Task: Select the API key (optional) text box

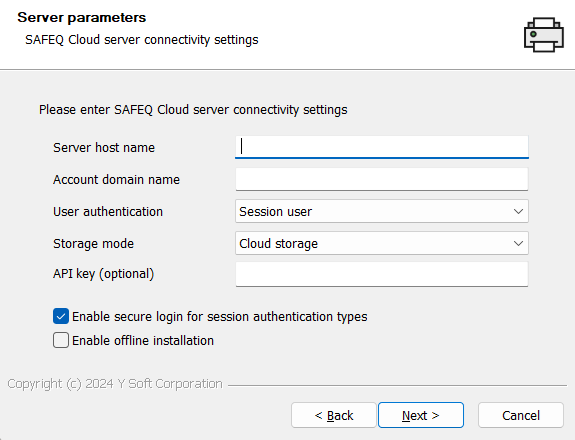Action: pyautogui.click(x=382, y=274)
